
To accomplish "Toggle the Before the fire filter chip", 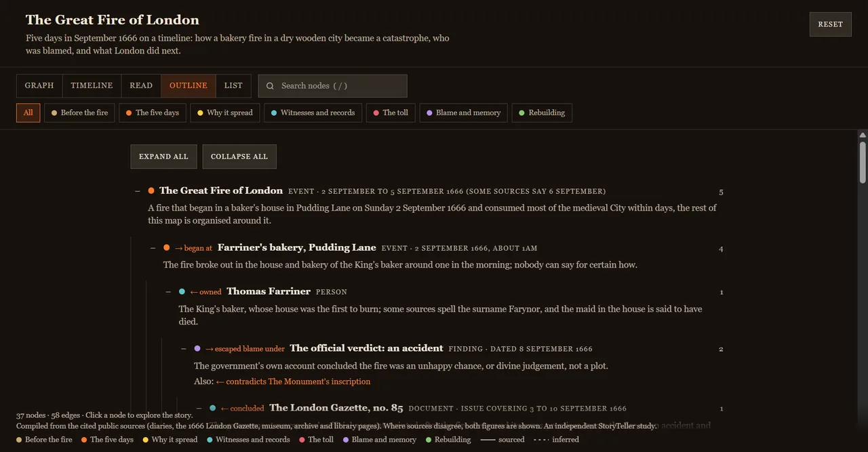I will 79,112.
